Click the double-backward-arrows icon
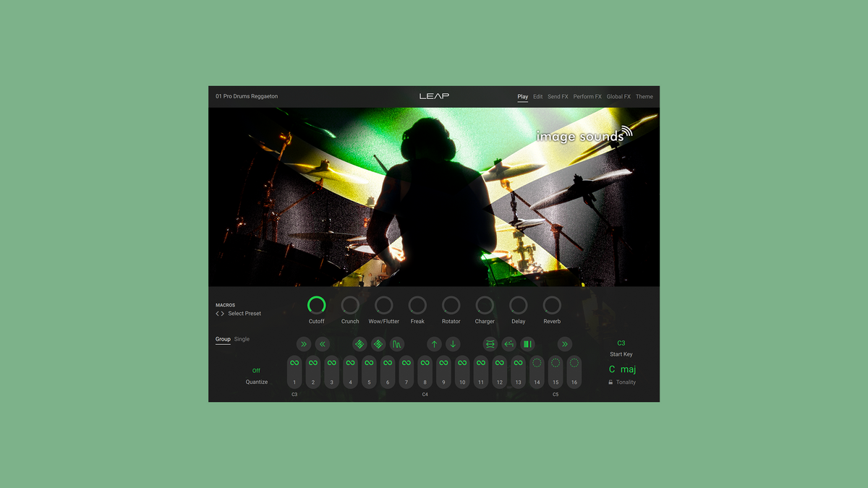Image resolution: width=868 pixels, height=488 pixels. click(323, 344)
